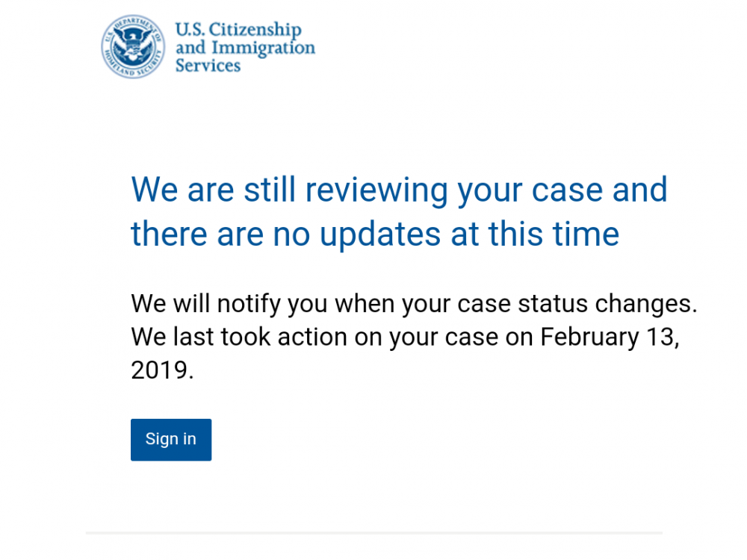Click the 'and Immigration' logo text line

pyautogui.click(x=245, y=48)
